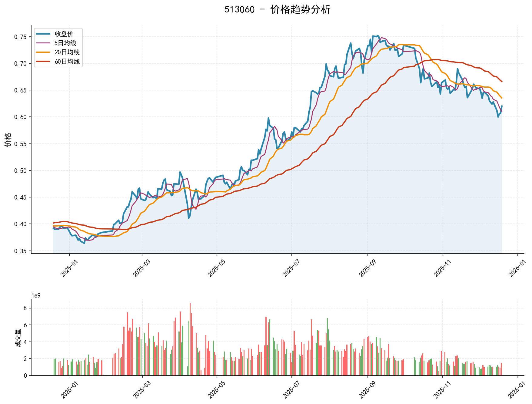The image size is (532, 404).
Task: Click the purple 5日均线 line swatch
Action: pyautogui.click(x=42, y=43)
